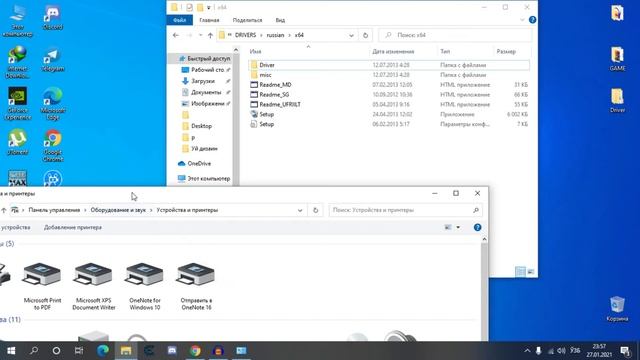Select the misc folder in file list
Image resolution: width=640 pixels, height=360 pixels.
point(388,75)
